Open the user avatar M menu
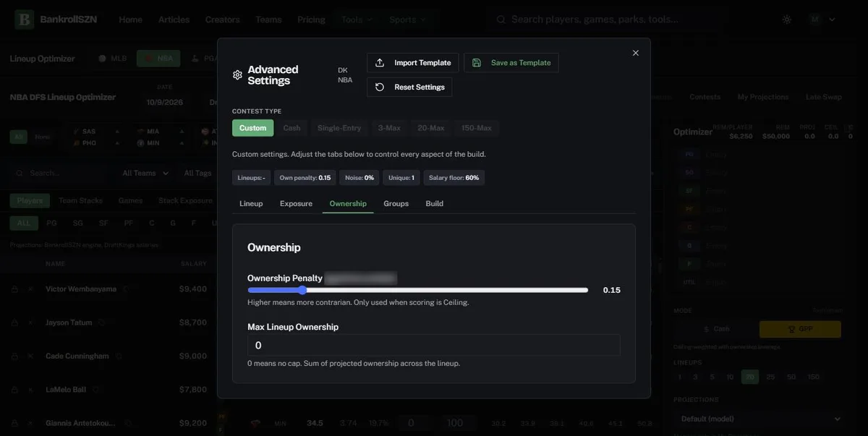868x436 pixels. (815, 20)
